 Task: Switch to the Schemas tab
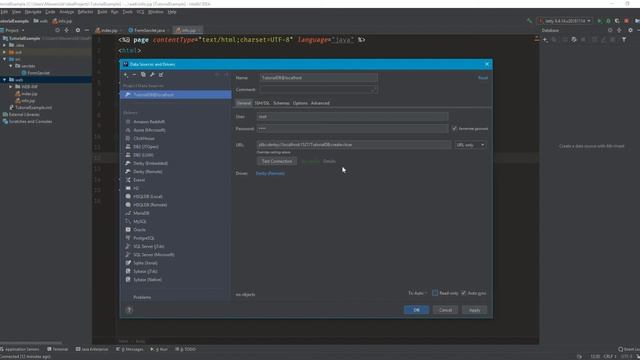click(281, 103)
